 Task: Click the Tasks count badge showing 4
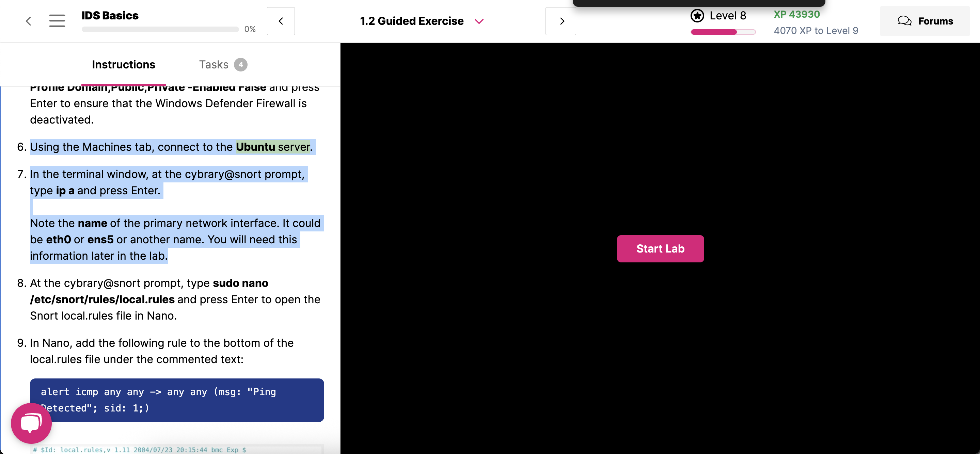pyautogui.click(x=240, y=65)
